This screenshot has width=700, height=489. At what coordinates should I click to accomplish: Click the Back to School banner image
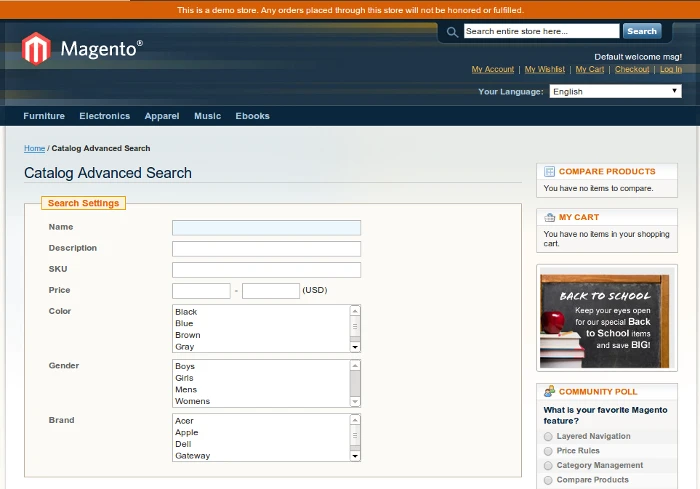pos(607,318)
